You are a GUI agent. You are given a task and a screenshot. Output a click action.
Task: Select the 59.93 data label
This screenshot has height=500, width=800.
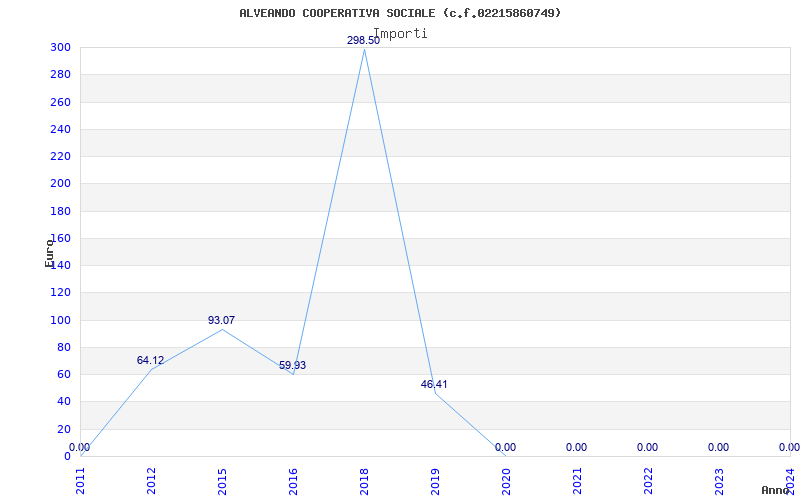click(292, 365)
